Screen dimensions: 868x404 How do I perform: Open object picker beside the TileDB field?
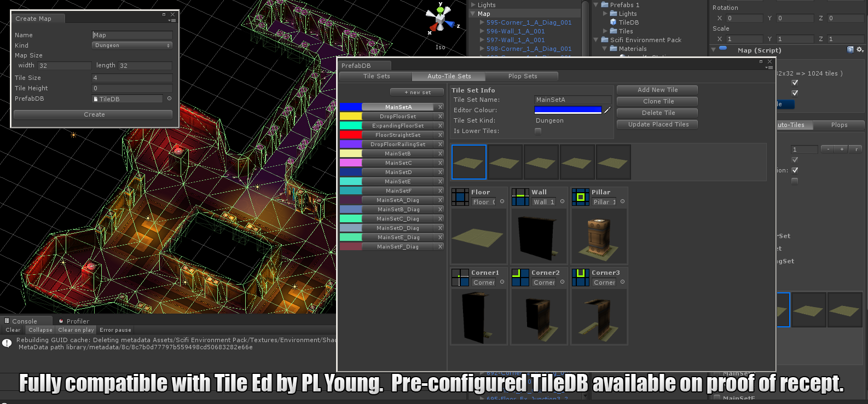click(x=169, y=99)
